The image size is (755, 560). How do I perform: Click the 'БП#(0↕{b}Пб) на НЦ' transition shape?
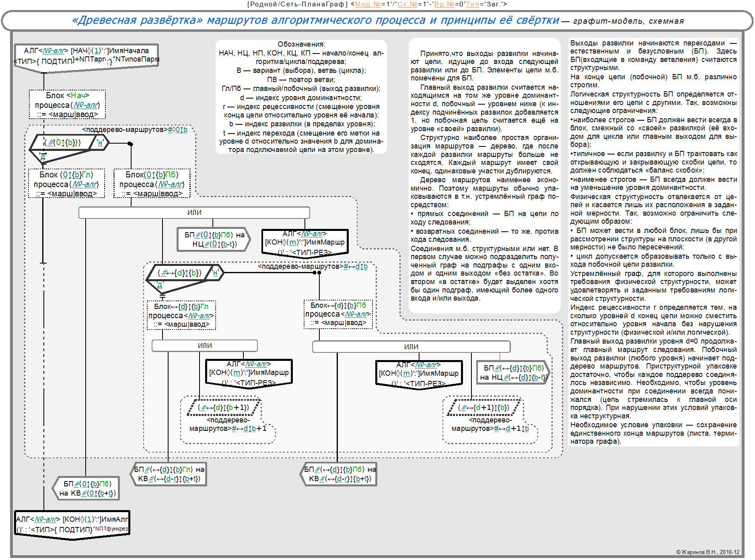(x=214, y=239)
